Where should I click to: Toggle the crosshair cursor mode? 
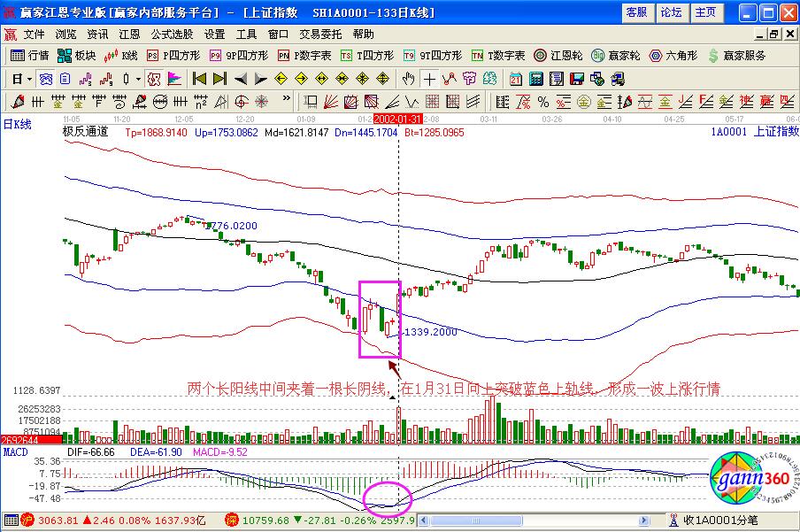tap(429, 78)
